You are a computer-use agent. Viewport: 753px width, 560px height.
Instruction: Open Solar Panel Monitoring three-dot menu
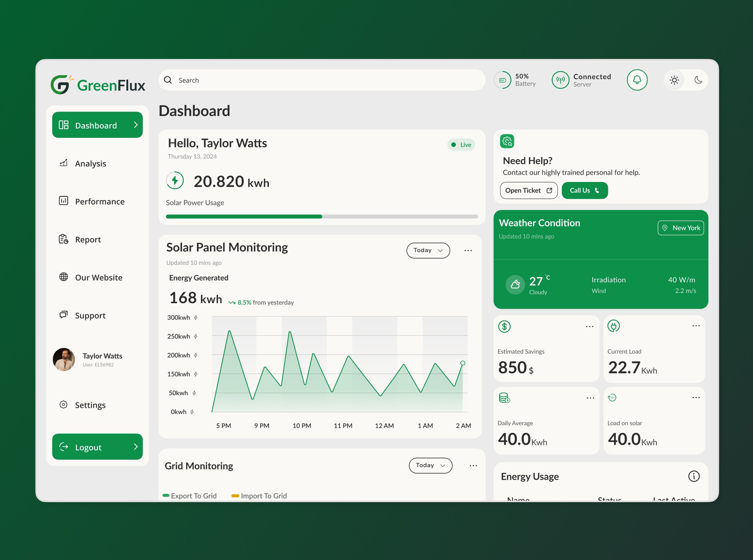tap(468, 251)
